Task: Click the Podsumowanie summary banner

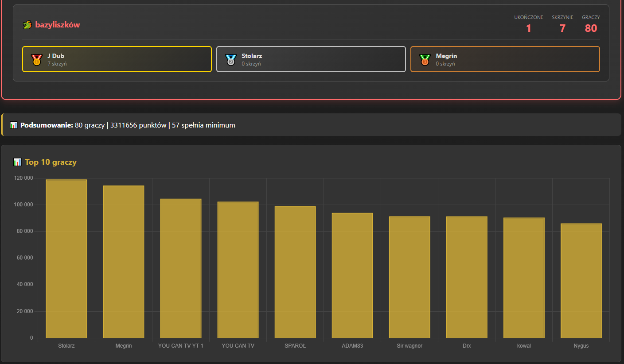Action: [x=310, y=125]
